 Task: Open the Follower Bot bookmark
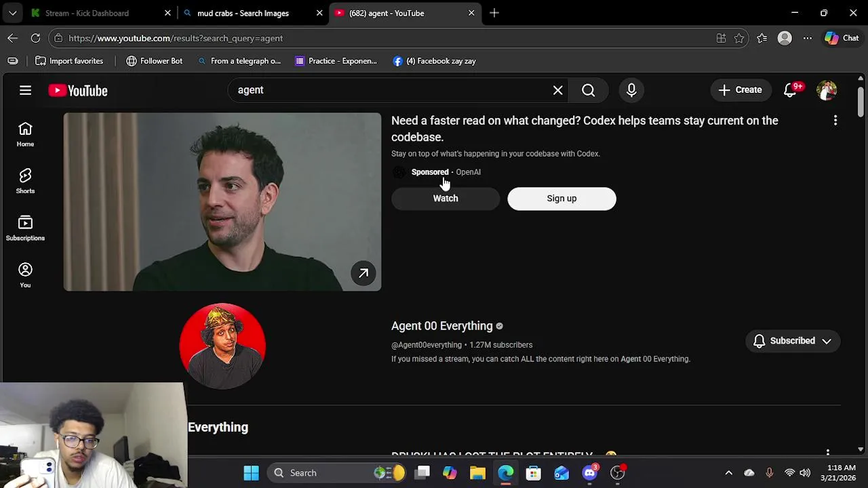click(154, 61)
